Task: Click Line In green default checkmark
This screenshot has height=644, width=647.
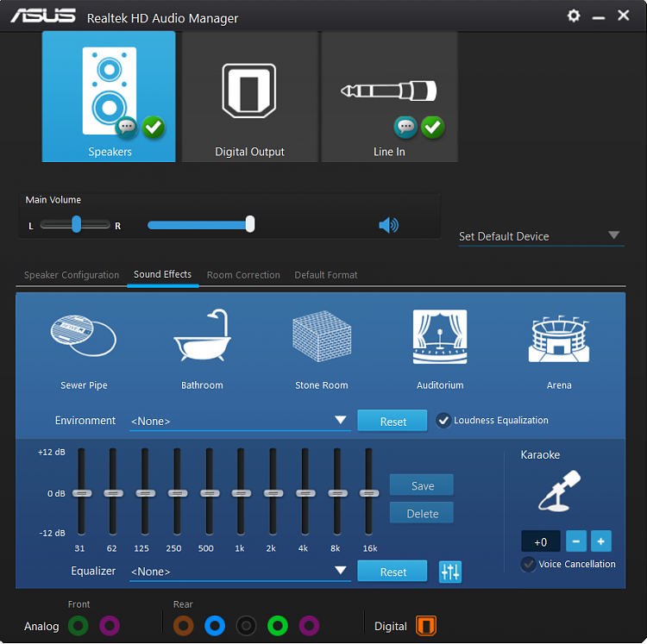Action: coord(432,127)
